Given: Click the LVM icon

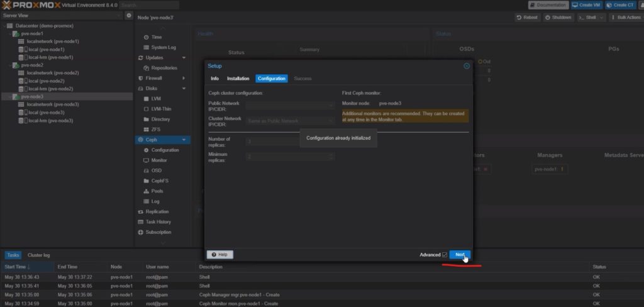Looking at the screenshot, I should point(146,99).
